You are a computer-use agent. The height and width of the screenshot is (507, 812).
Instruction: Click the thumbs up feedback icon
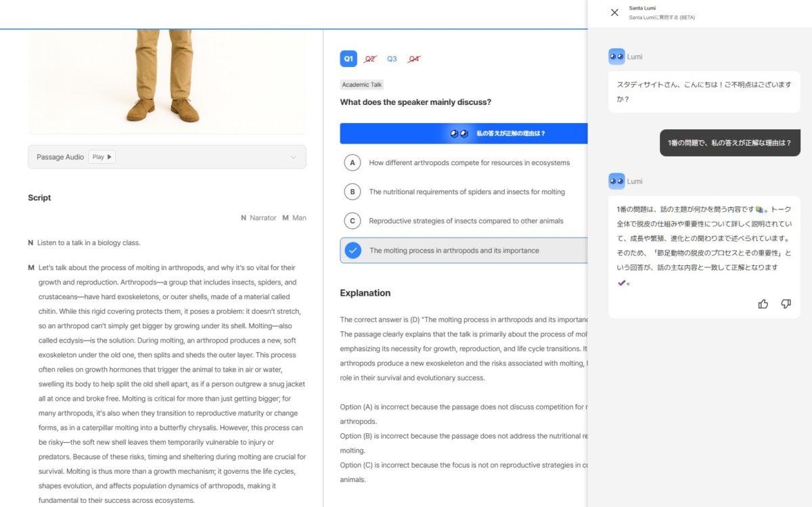763,304
